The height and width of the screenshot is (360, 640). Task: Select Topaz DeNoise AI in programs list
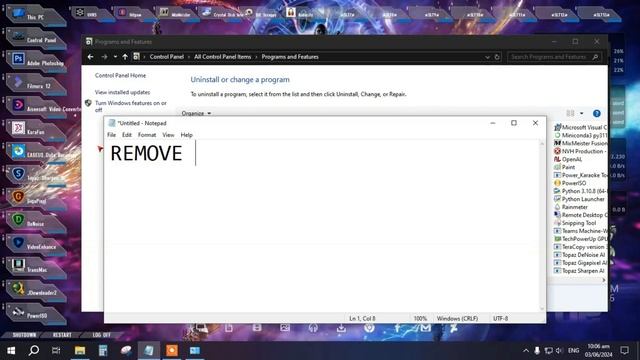click(580, 255)
